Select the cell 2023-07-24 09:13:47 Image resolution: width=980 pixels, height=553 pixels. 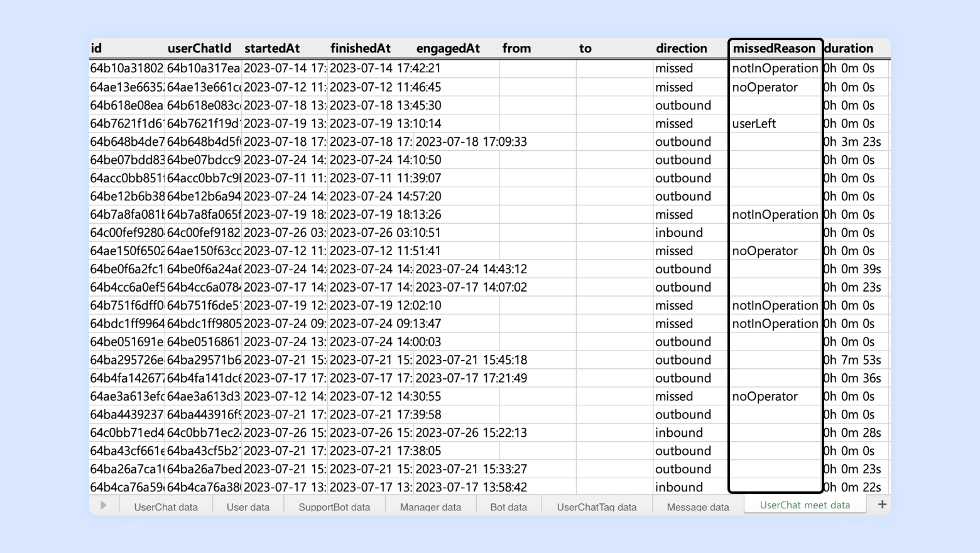click(385, 324)
